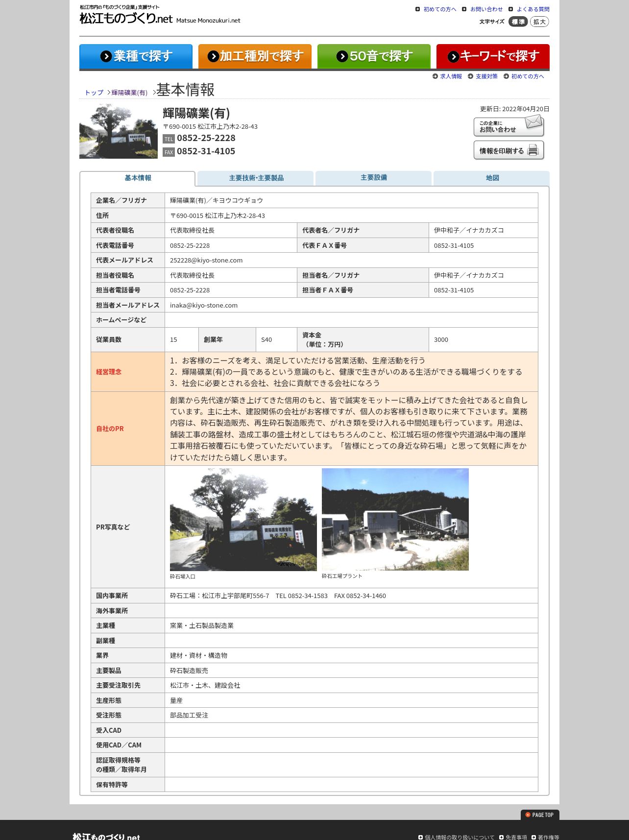Click the header phone number 0852-25-2228

tap(206, 138)
